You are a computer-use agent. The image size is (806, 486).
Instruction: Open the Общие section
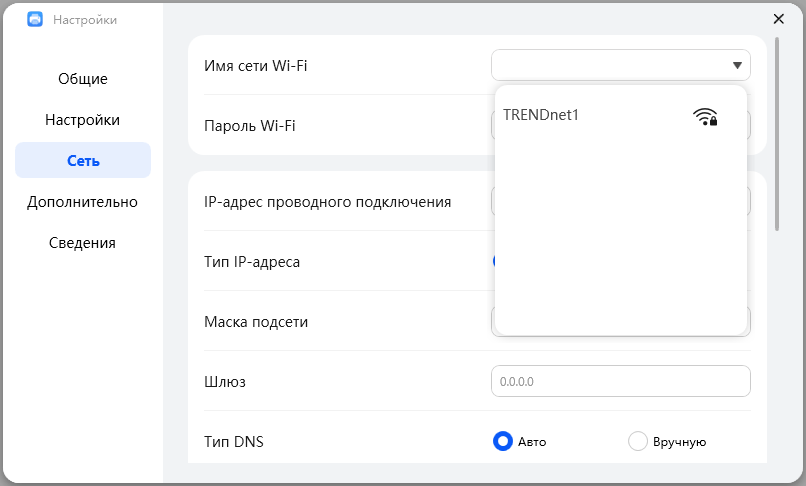(83, 79)
